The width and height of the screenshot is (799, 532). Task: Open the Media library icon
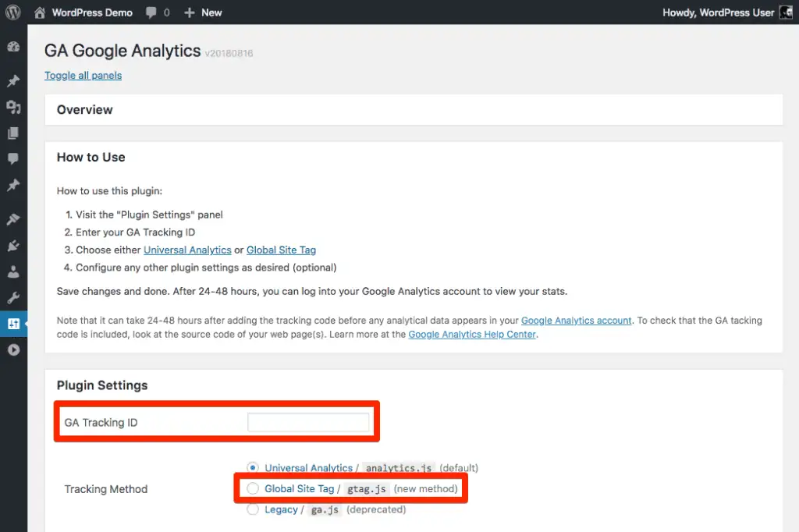[x=12, y=107]
